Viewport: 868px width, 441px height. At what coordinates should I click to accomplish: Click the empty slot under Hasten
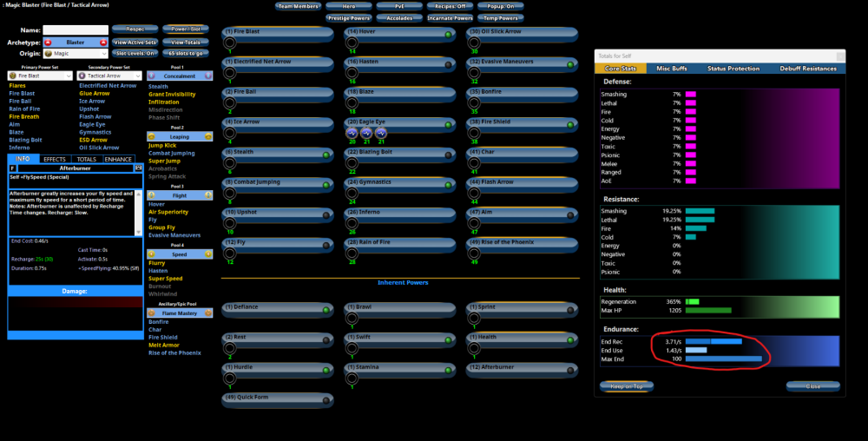(x=352, y=74)
